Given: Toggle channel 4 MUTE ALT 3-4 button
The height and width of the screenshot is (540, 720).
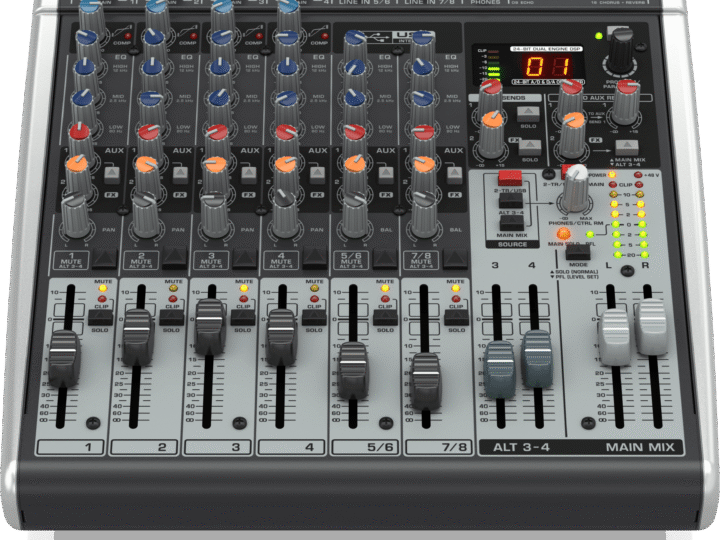Looking at the screenshot, I should click(x=315, y=259).
